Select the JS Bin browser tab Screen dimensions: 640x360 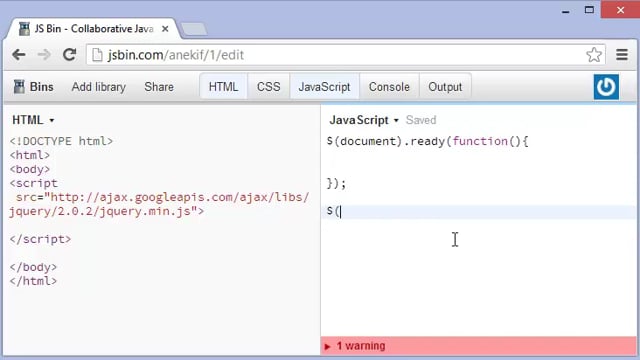(94, 29)
